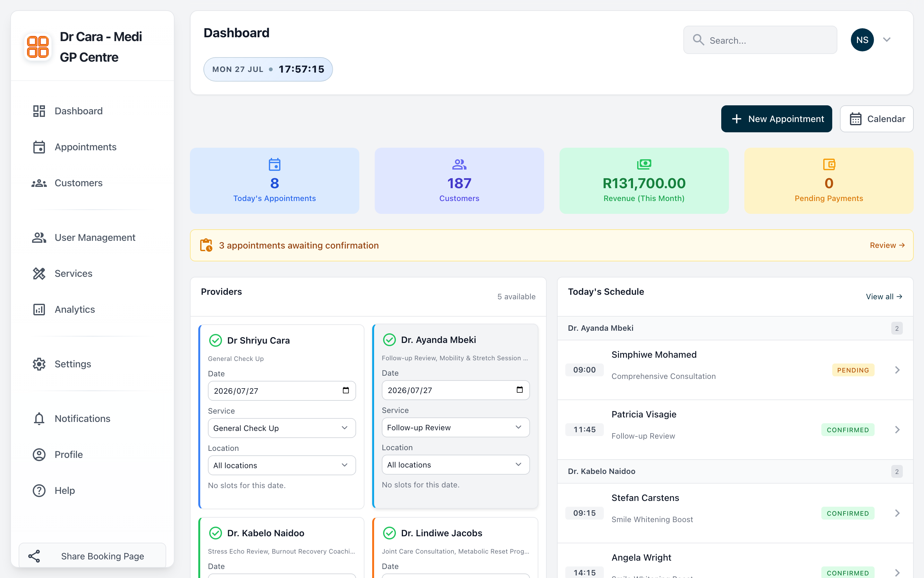Click the NS user avatar

862,40
